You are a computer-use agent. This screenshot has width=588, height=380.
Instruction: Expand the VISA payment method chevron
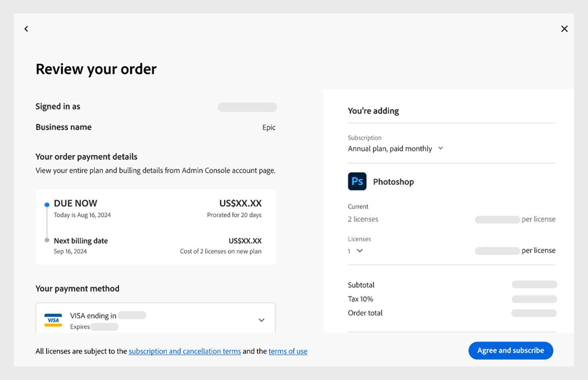261,320
